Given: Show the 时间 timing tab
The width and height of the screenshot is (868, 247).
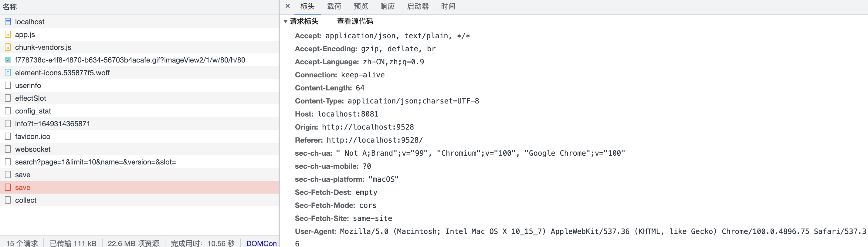Looking at the screenshot, I should point(448,6).
